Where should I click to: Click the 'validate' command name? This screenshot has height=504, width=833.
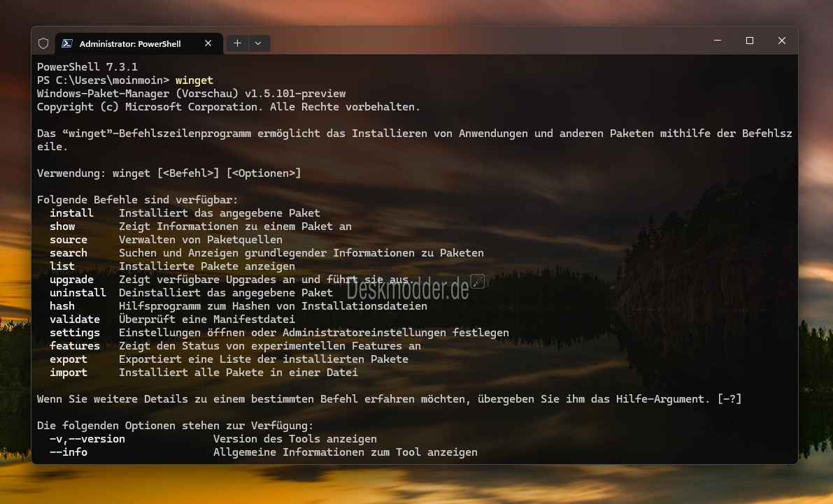pyautogui.click(x=75, y=319)
